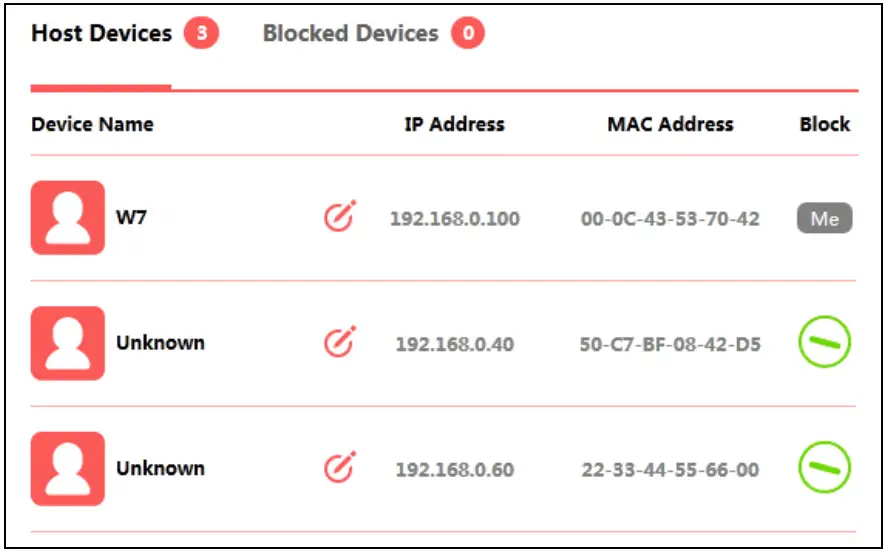Click MAC address 00-0C-43-53-70-42
Screen dimensions: 887x554
[x=670, y=218]
